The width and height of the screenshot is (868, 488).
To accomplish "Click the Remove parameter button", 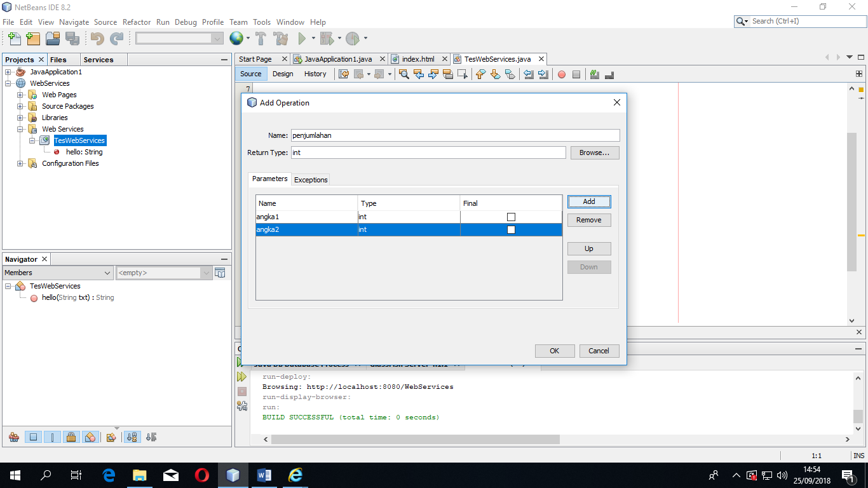I will [588, 220].
